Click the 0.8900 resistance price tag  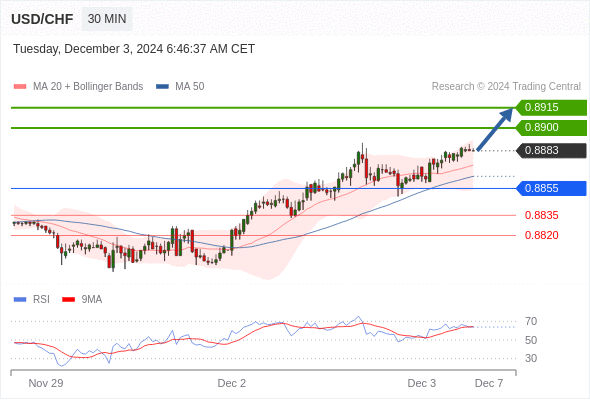click(x=551, y=128)
